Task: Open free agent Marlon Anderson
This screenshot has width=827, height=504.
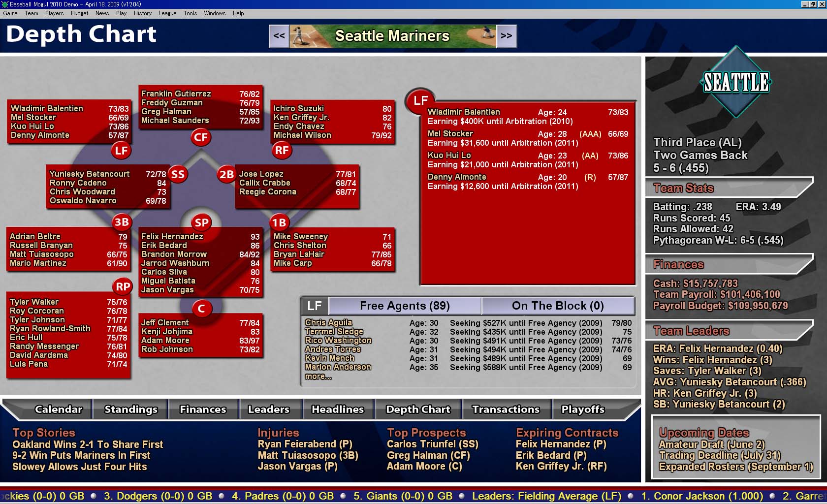Action: pos(338,367)
